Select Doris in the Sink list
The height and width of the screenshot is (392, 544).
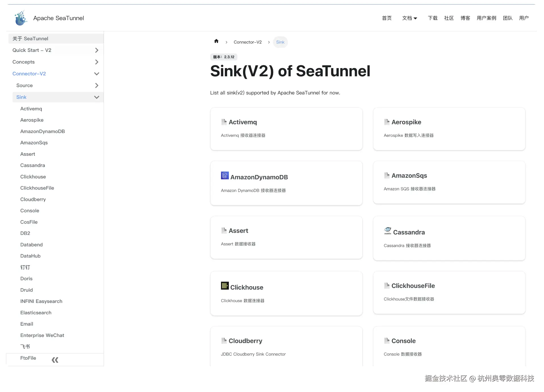click(x=26, y=279)
